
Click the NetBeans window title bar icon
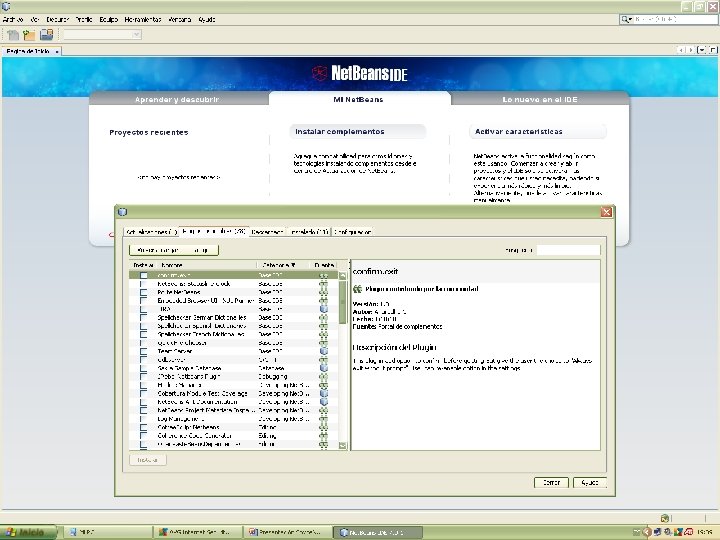point(6,6)
